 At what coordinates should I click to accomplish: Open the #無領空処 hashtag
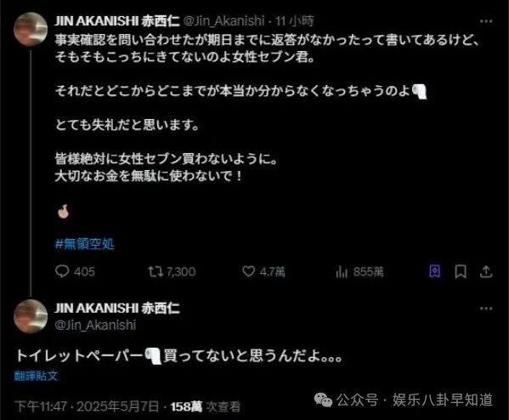point(85,244)
